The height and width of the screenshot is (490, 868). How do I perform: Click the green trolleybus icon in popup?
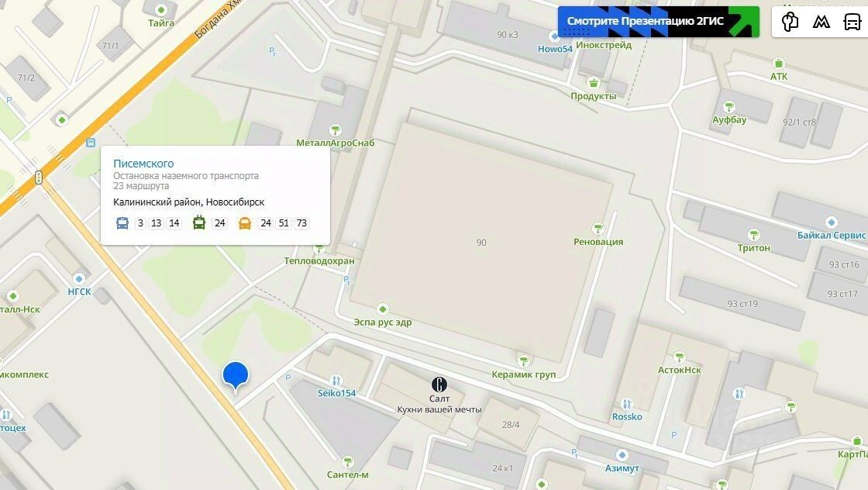pyautogui.click(x=199, y=223)
